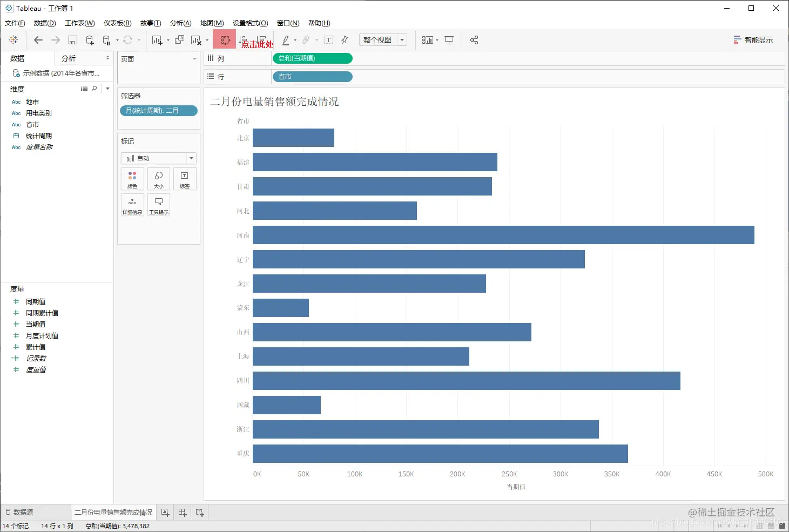The width and height of the screenshot is (789, 532).
Task: Open the show cards dropdown arrow
Action: pyautogui.click(x=437, y=40)
